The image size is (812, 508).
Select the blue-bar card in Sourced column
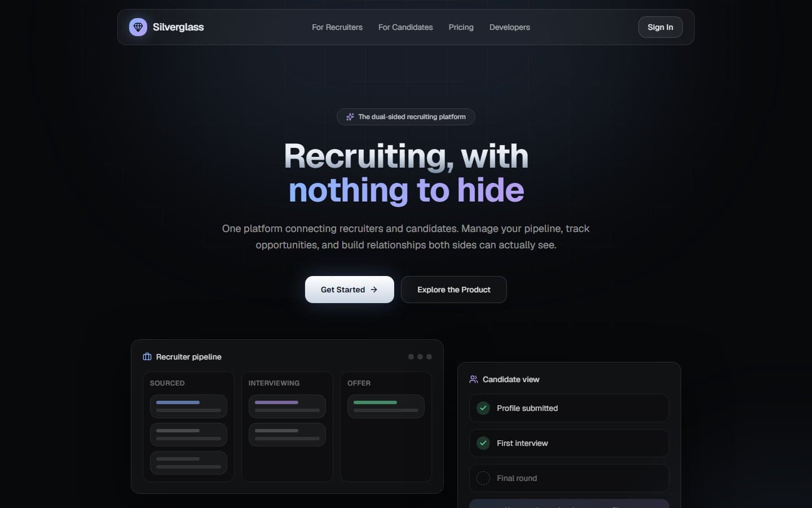[x=188, y=406]
